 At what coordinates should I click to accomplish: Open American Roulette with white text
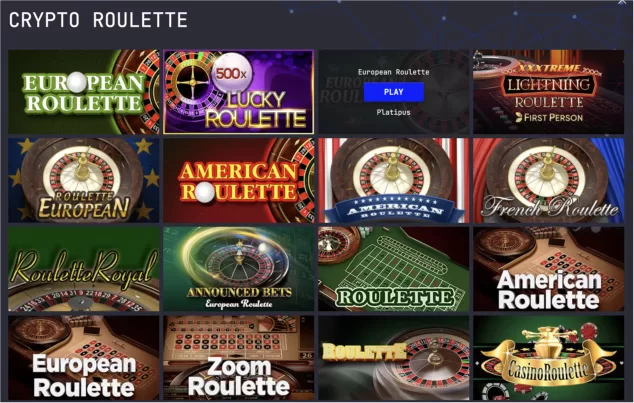pyautogui.click(x=549, y=269)
